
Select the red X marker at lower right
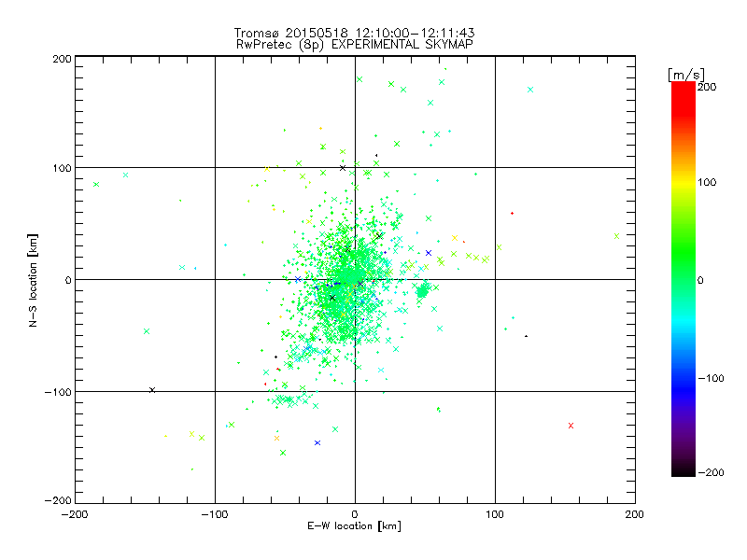pyautogui.click(x=571, y=426)
